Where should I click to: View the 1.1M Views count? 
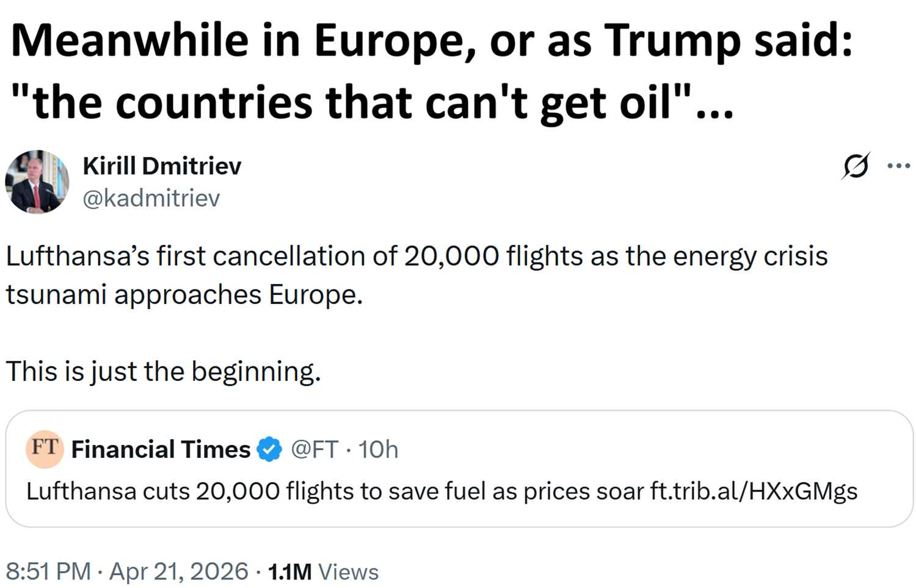click(323, 572)
